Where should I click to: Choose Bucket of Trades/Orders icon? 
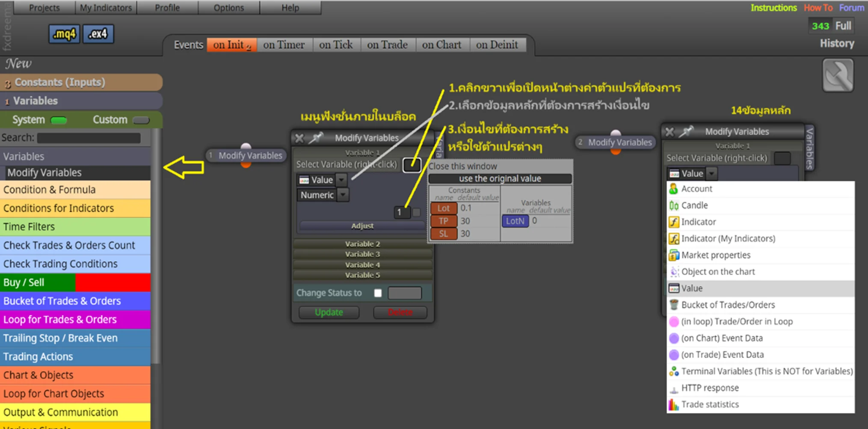[674, 305]
